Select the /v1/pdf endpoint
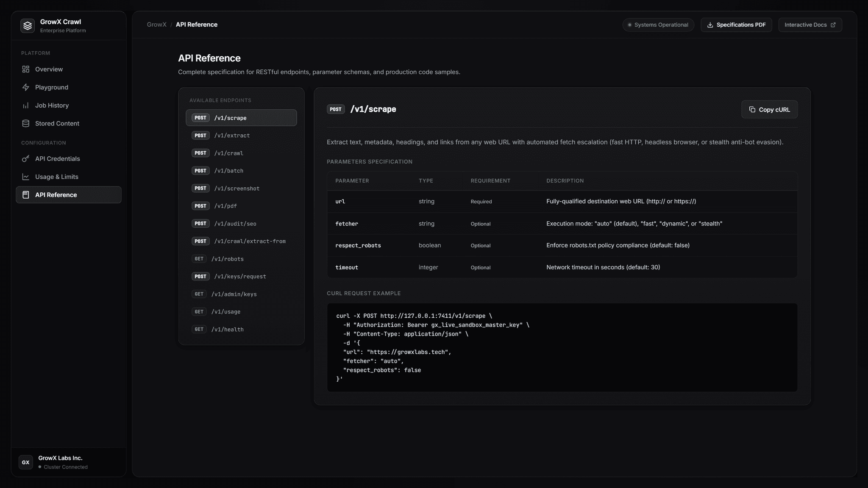This screenshot has height=488, width=868. (x=241, y=206)
